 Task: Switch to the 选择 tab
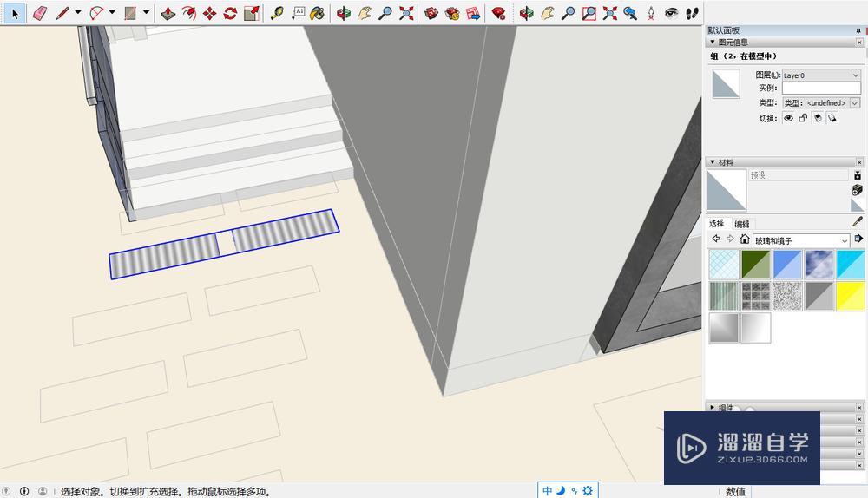pos(717,224)
